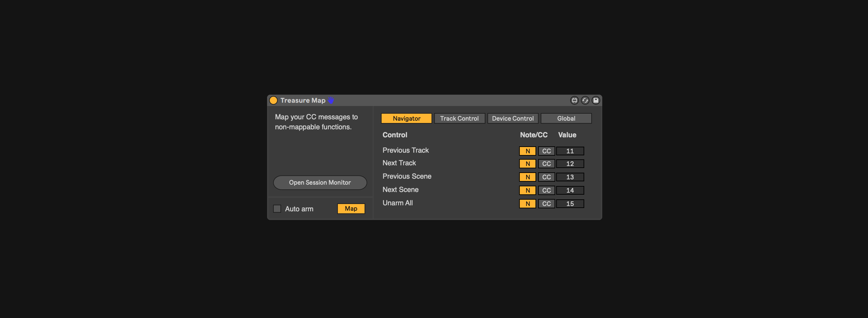Click the blue hand icon in title bar
The height and width of the screenshot is (318, 868).
(331, 100)
